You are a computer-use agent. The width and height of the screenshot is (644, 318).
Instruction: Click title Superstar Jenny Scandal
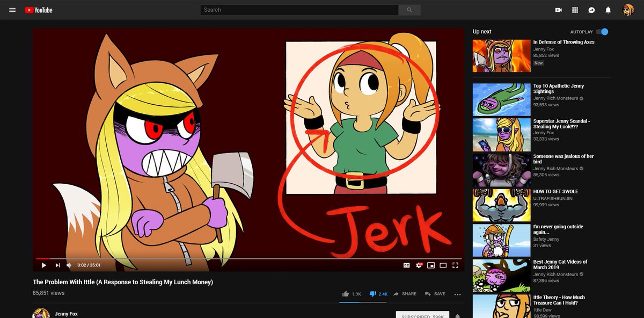pos(561,124)
